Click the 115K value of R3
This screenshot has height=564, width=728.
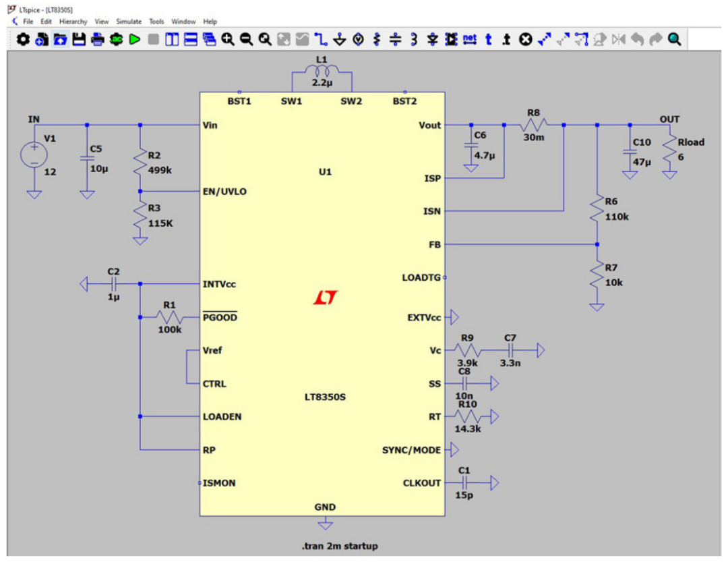(160, 223)
